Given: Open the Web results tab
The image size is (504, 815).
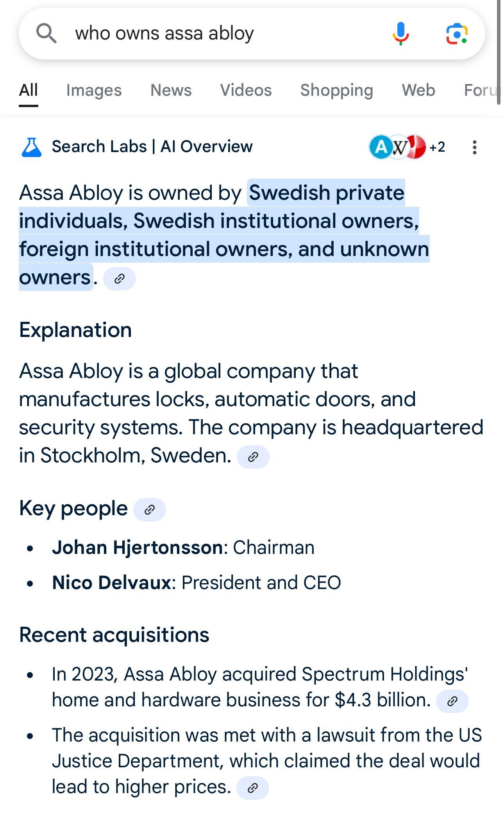Looking at the screenshot, I should click(418, 90).
